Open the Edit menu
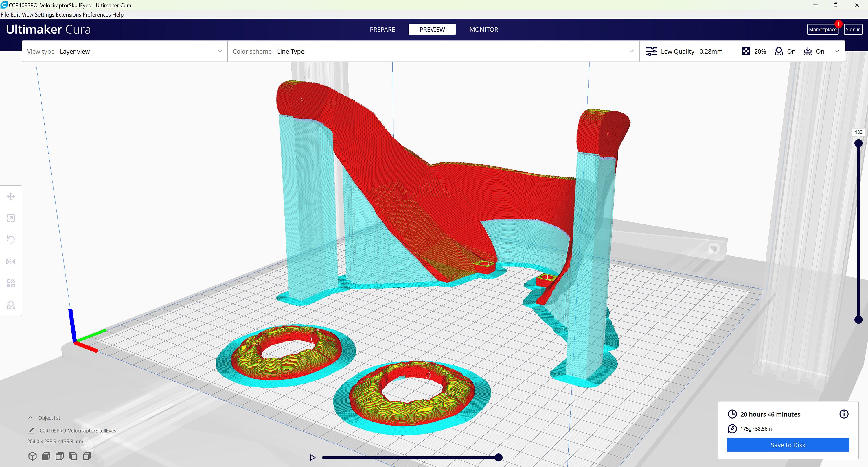 coord(15,14)
